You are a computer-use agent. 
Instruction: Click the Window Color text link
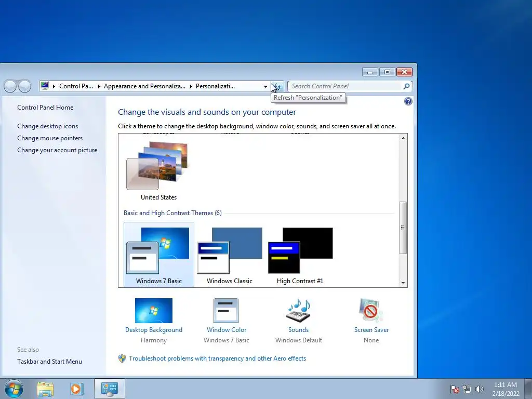click(x=227, y=330)
